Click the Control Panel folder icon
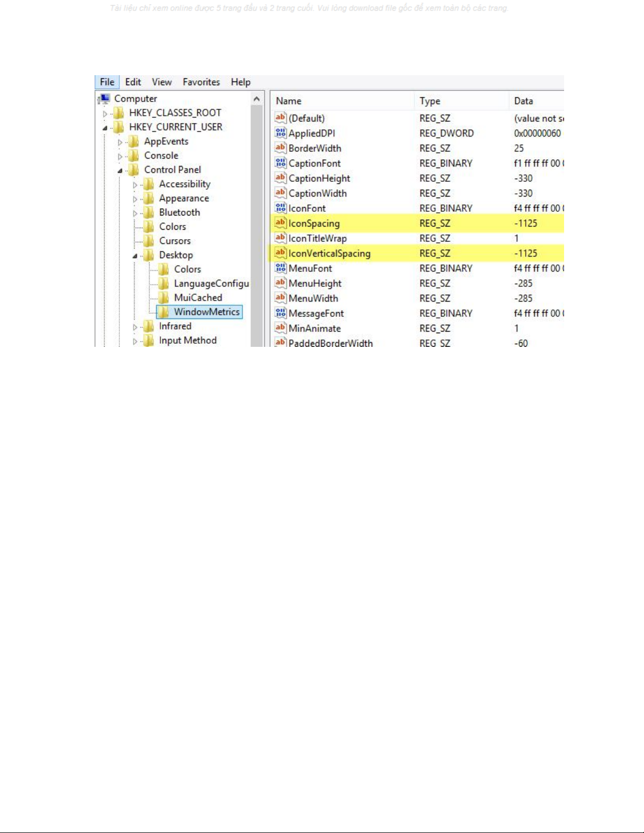The width and height of the screenshot is (644, 833). pyautogui.click(x=134, y=170)
